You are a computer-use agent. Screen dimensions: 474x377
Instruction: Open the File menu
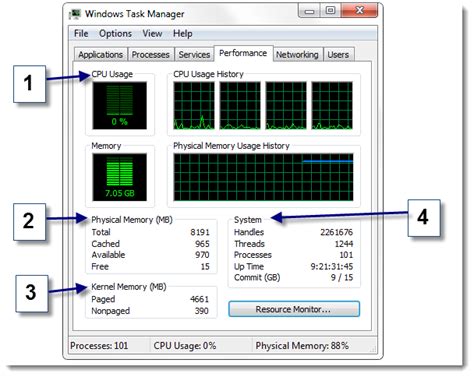pyautogui.click(x=81, y=34)
